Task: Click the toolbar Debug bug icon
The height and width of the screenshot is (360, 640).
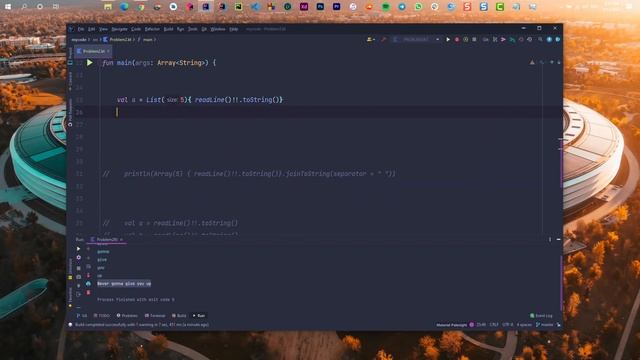Action: pyautogui.click(x=457, y=40)
